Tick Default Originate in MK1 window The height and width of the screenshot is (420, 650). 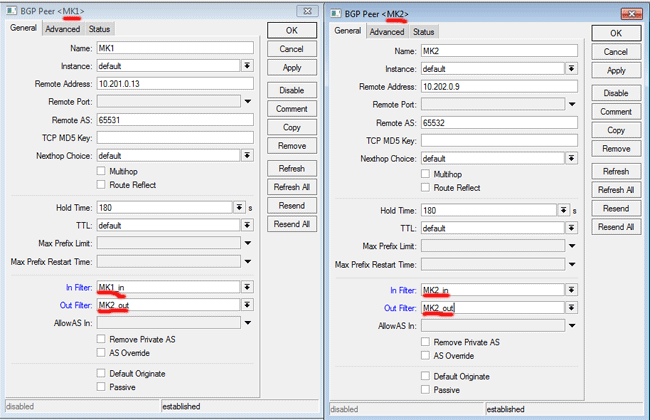(x=101, y=371)
